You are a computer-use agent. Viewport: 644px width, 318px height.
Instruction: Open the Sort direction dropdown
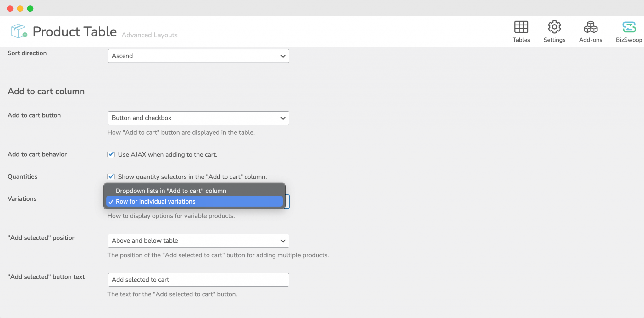[x=198, y=56]
